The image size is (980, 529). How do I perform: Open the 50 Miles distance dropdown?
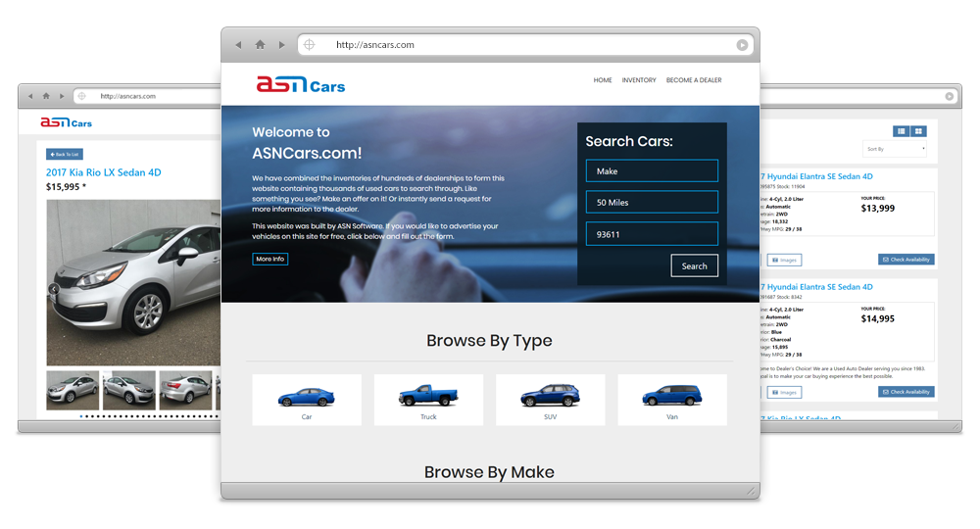tap(652, 203)
